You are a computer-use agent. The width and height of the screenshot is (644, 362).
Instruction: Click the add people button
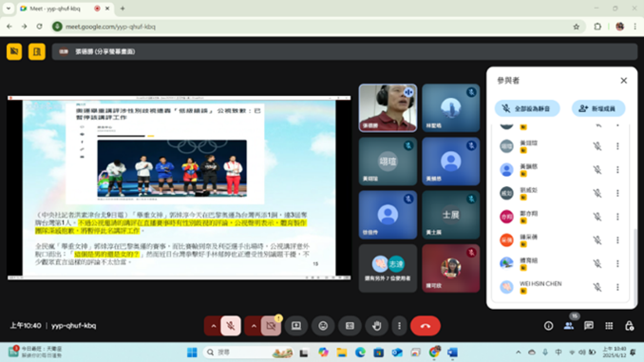[598, 108]
